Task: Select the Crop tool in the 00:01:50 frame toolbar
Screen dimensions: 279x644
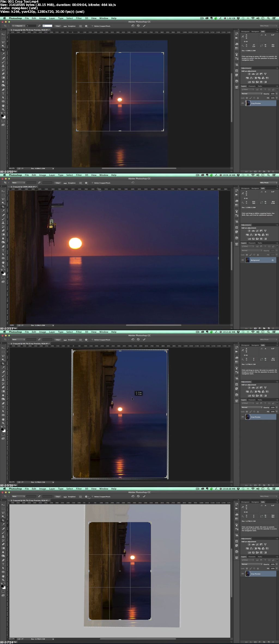Action: tap(3, 50)
